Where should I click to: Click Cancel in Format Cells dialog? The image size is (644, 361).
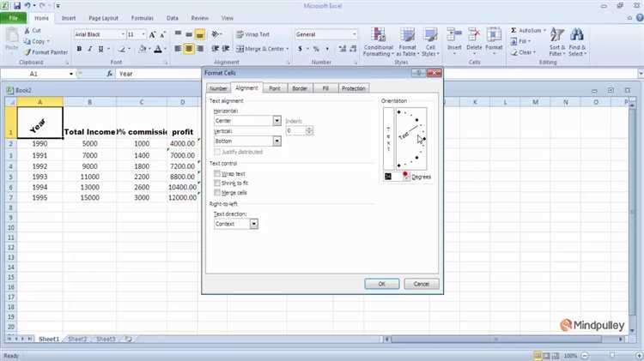pos(421,284)
